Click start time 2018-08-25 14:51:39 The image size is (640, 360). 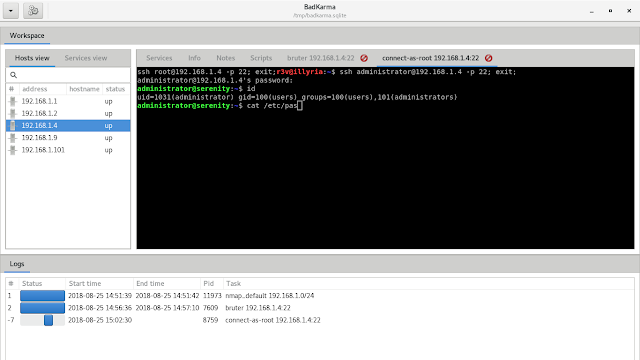coord(100,296)
